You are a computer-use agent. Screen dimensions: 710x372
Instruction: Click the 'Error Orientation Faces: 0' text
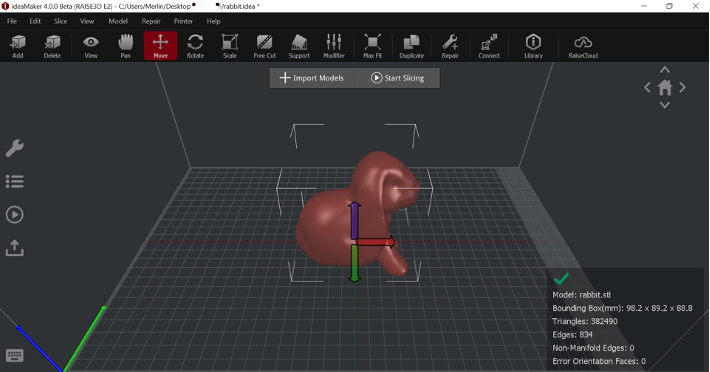pos(599,361)
